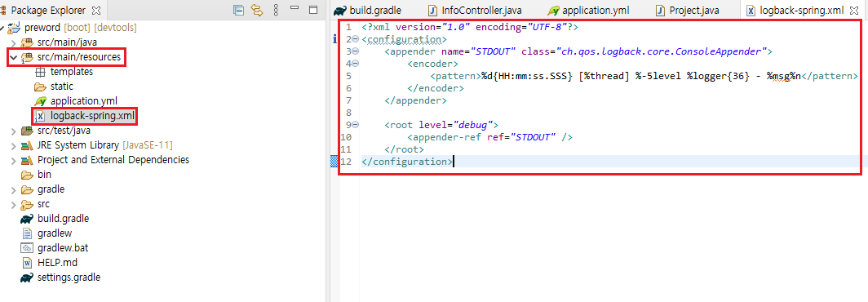Click the preword project icon
The image size is (868, 302).
[15, 27]
